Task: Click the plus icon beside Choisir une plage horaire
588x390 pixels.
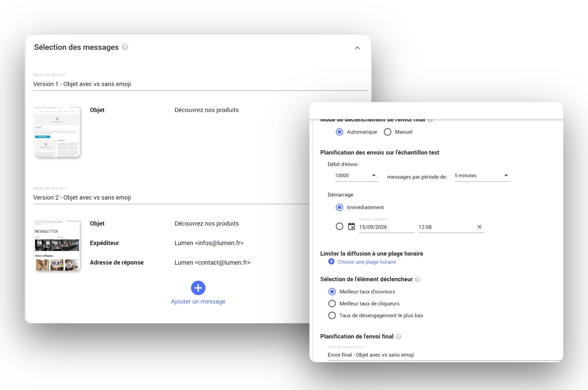Action: [x=331, y=262]
